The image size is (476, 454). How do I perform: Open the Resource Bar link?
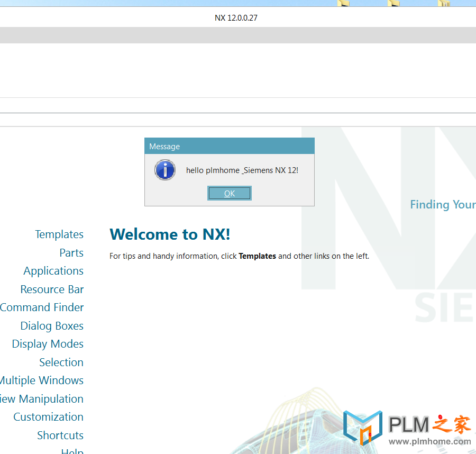pyautogui.click(x=52, y=289)
